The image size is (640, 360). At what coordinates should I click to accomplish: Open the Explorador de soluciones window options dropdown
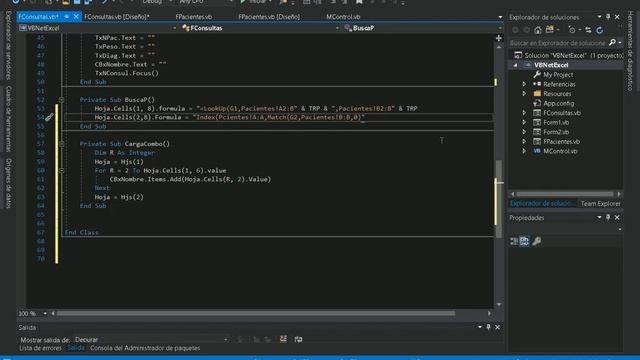click(x=599, y=17)
